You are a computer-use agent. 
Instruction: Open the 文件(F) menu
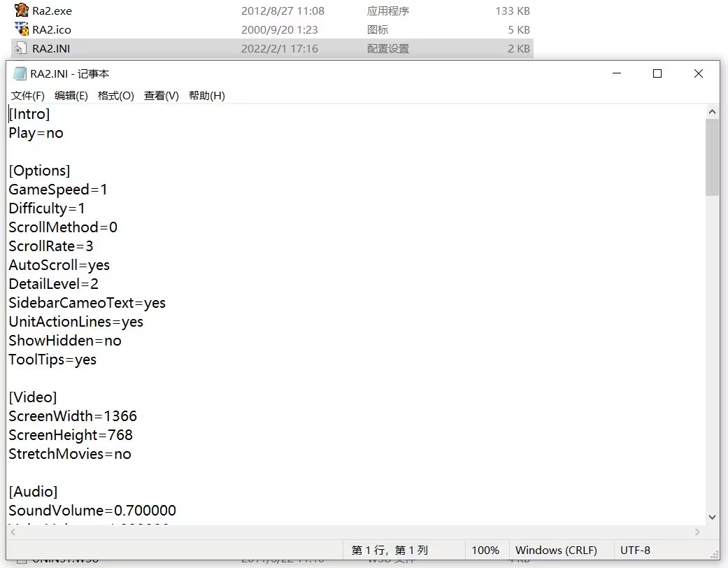click(x=28, y=96)
